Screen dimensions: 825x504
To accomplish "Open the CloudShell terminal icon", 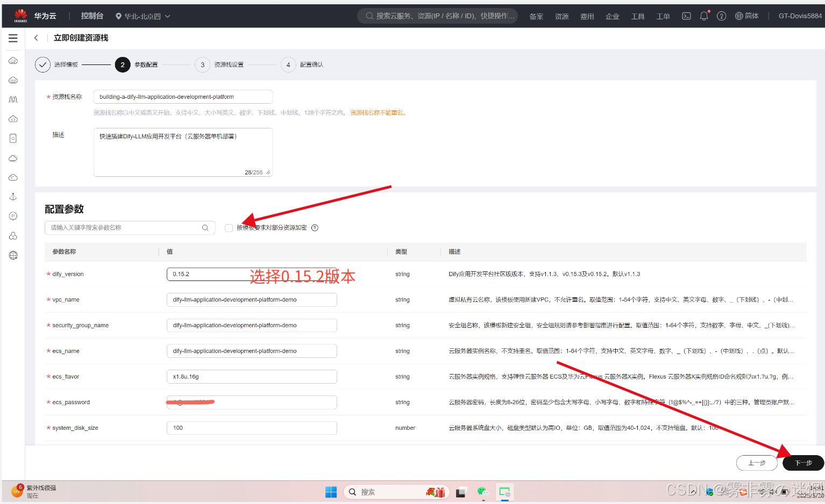I will 686,16.
